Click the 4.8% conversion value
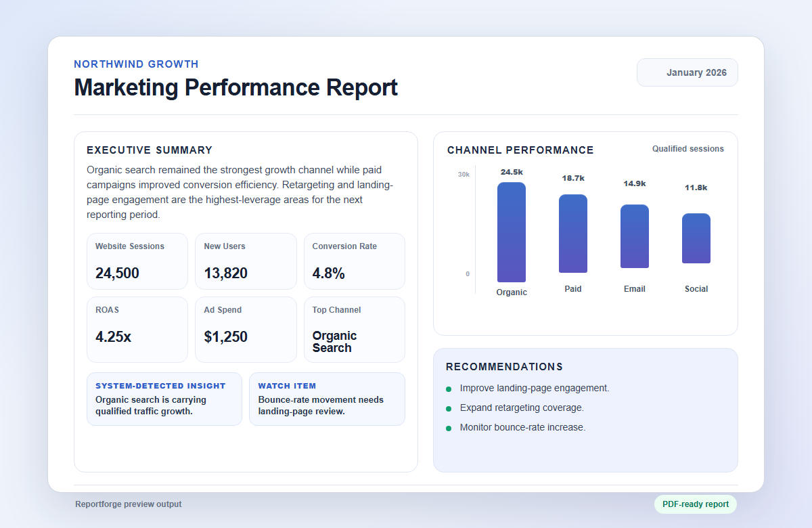Viewport: 812px width, 528px height. tap(329, 273)
